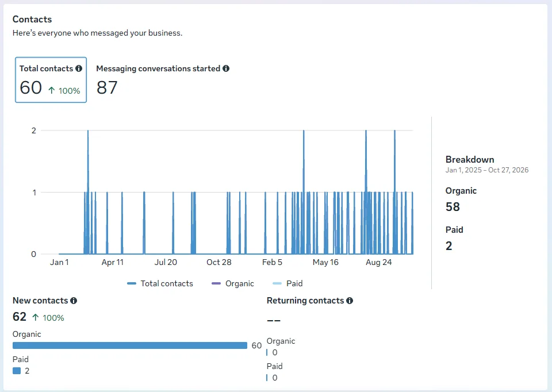Click the green up arrow beside 62
552x392 pixels.
36,317
